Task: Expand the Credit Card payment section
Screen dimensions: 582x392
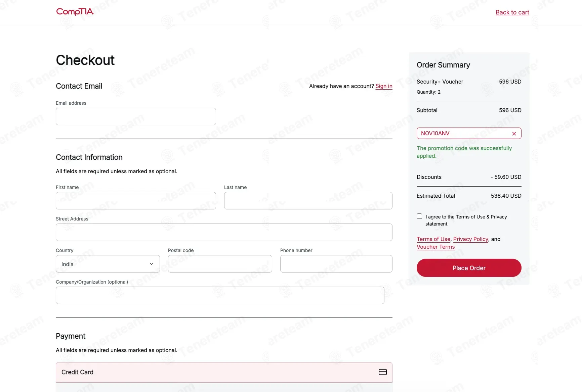Action: tap(224, 372)
